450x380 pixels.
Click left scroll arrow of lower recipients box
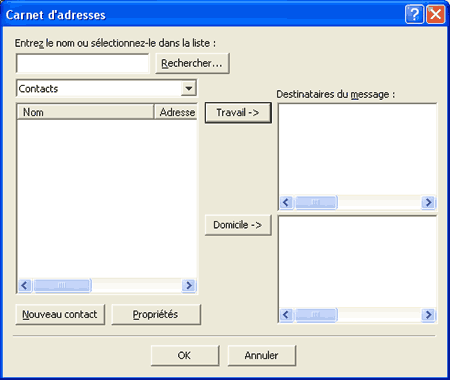coord(286,315)
